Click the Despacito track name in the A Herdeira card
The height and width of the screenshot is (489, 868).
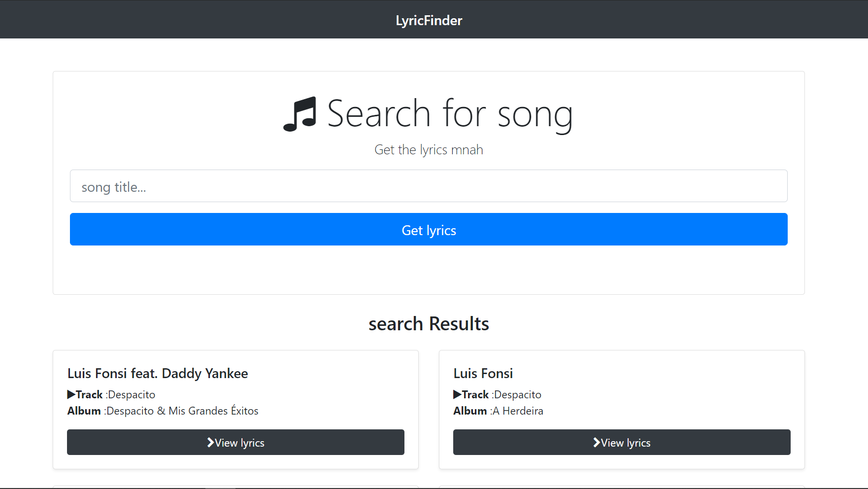[x=518, y=395]
